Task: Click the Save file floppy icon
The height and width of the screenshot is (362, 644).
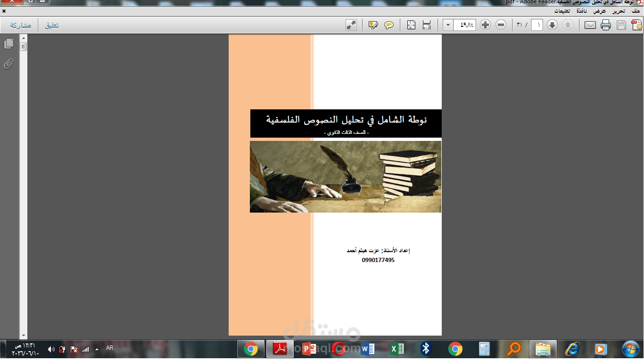Action: click(621, 25)
